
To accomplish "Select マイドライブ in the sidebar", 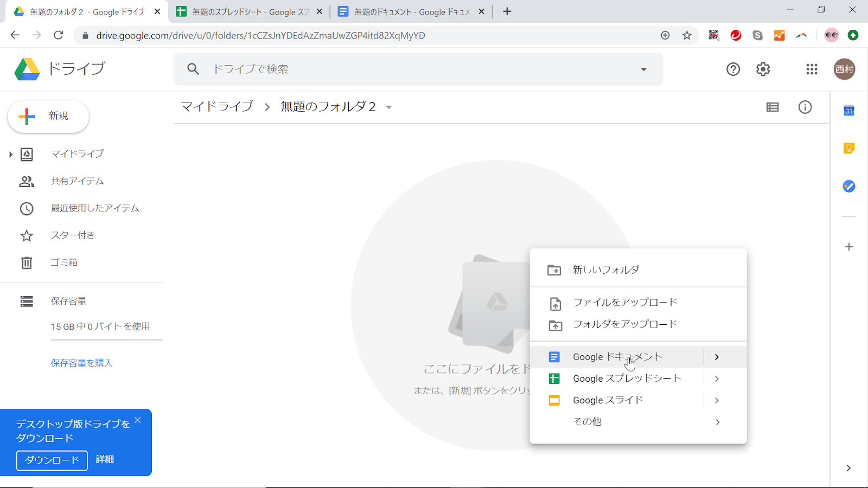I will pyautogui.click(x=77, y=154).
